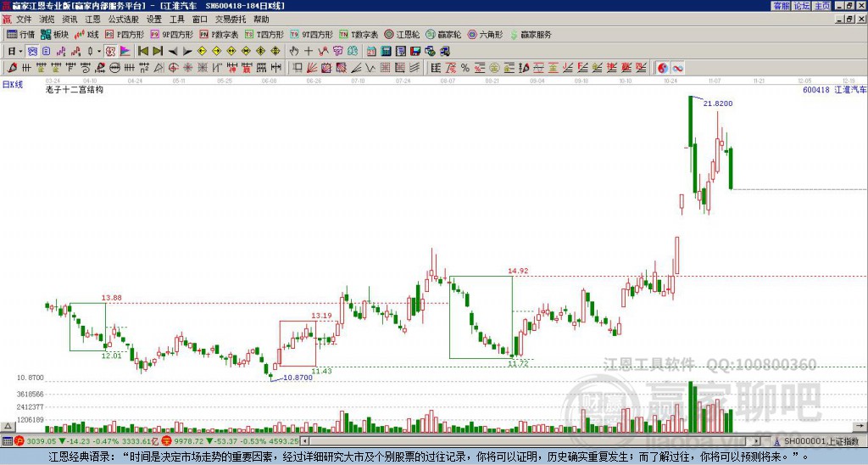Open the 设置 menu
This screenshot has width=868, height=465.
coord(154,20)
